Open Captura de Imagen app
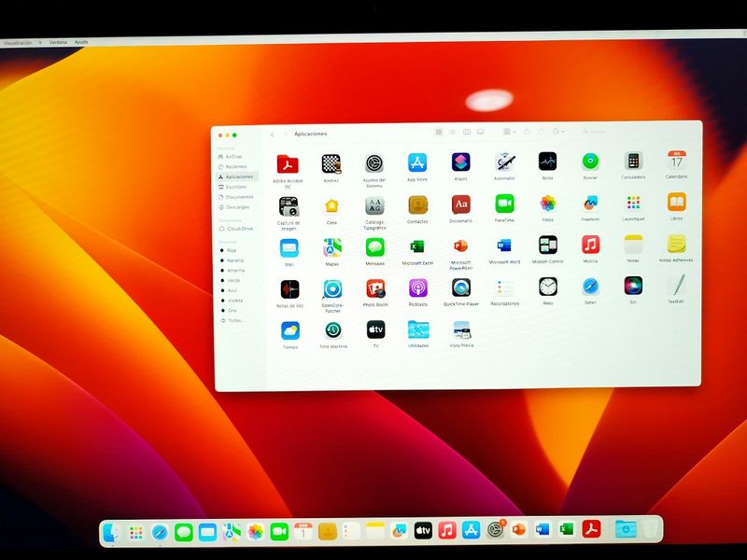Image resolution: width=747 pixels, height=560 pixels. (x=289, y=206)
